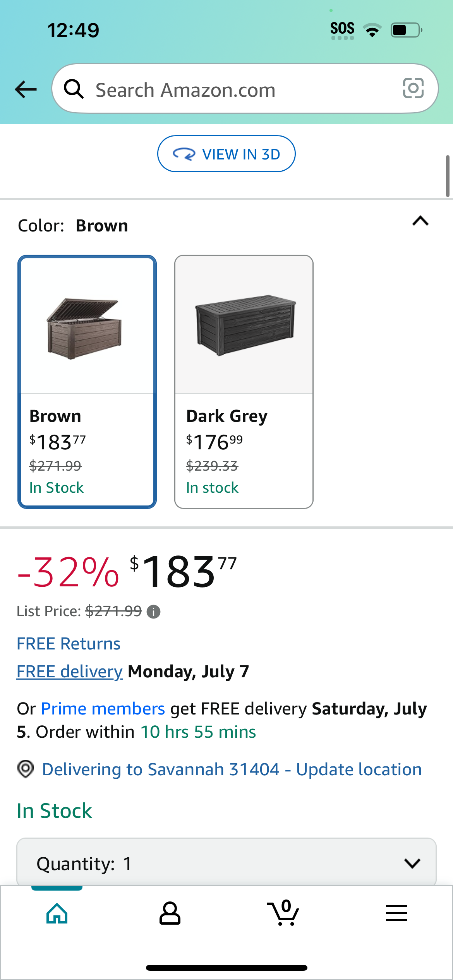Update delivery location to Savannah 31404
The height and width of the screenshot is (980, 453).
232,769
